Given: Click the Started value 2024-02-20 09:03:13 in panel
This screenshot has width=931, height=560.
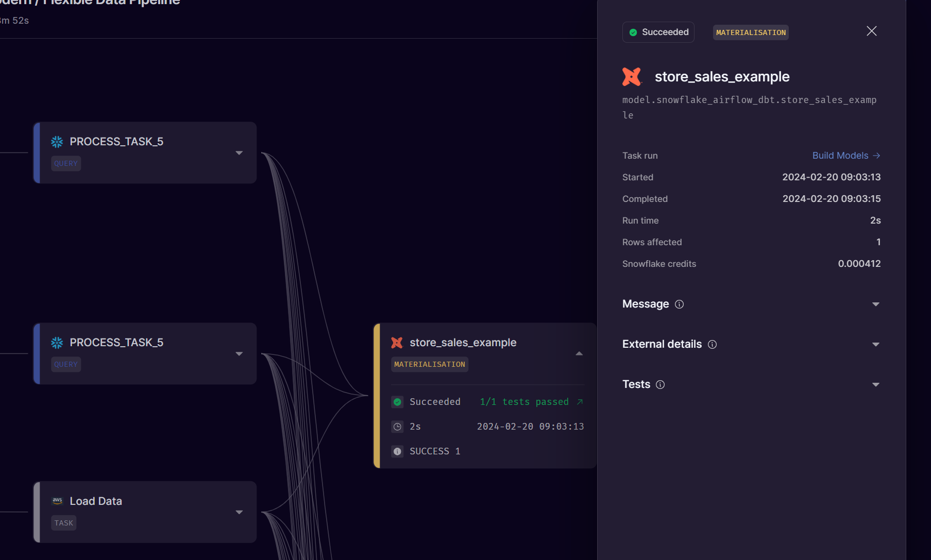Looking at the screenshot, I should (832, 177).
